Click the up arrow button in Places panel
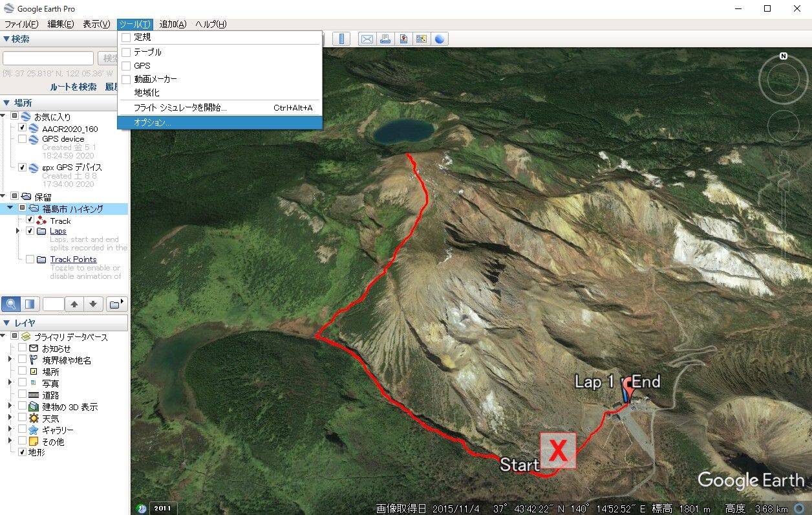This screenshot has height=515, width=812. 75,304
